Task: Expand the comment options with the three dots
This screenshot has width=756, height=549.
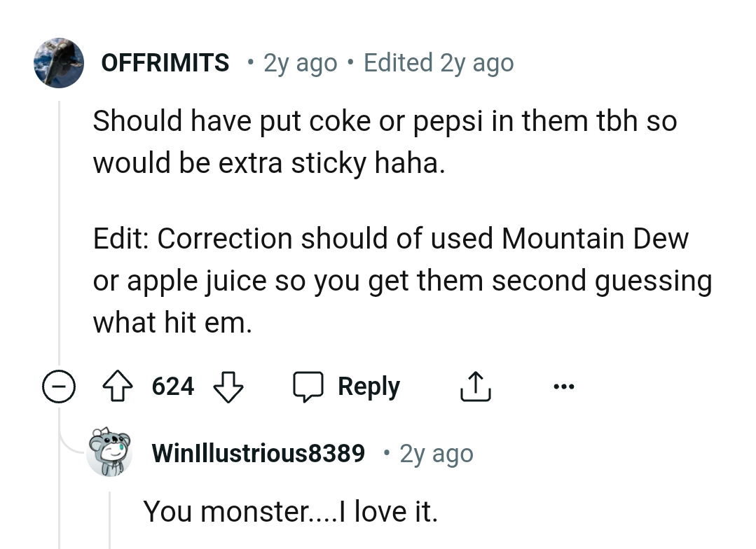Action: tap(564, 386)
